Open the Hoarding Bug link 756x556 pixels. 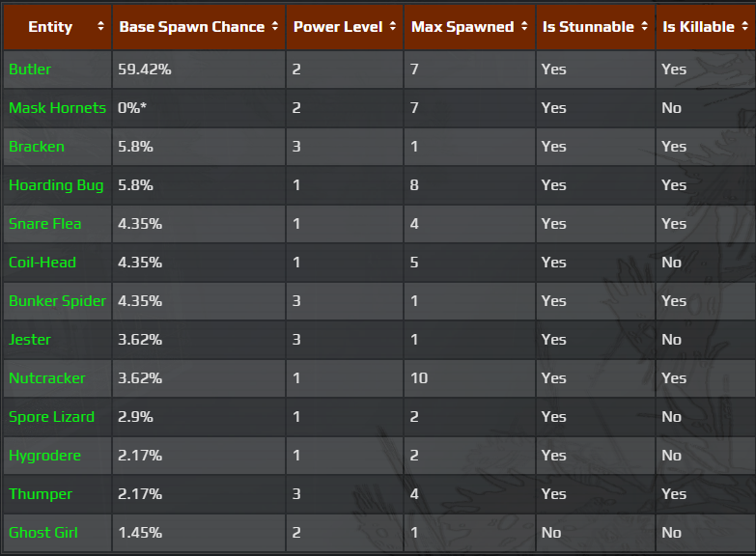point(56,185)
